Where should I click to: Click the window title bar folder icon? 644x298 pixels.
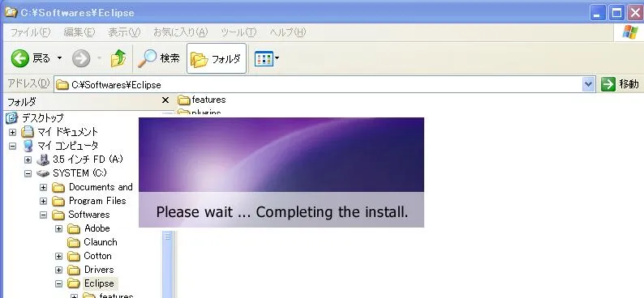click(11, 13)
